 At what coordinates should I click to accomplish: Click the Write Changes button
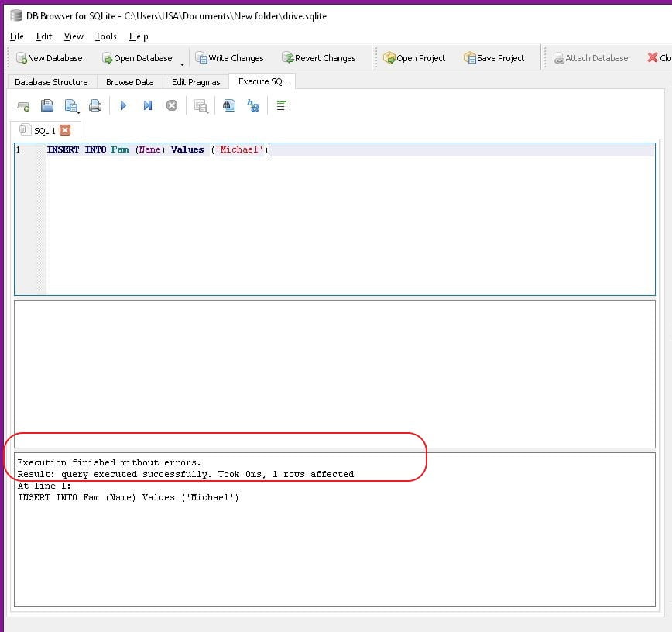coord(229,58)
